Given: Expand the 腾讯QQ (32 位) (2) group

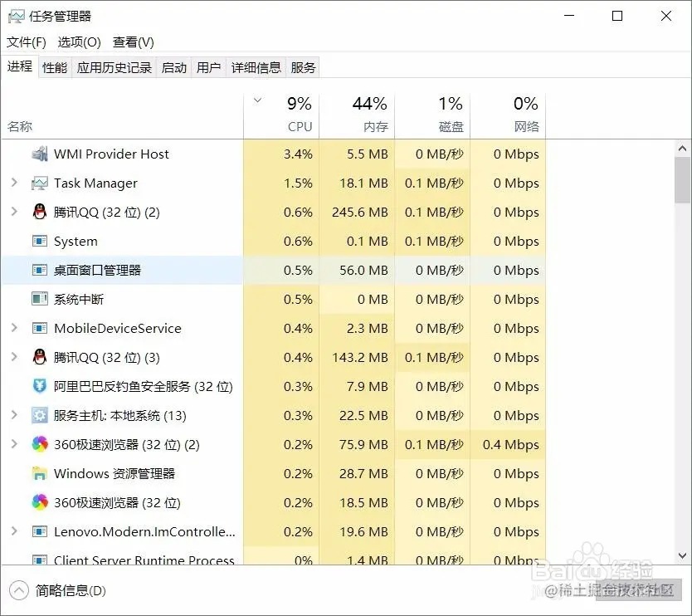Looking at the screenshot, I should 14,212.
